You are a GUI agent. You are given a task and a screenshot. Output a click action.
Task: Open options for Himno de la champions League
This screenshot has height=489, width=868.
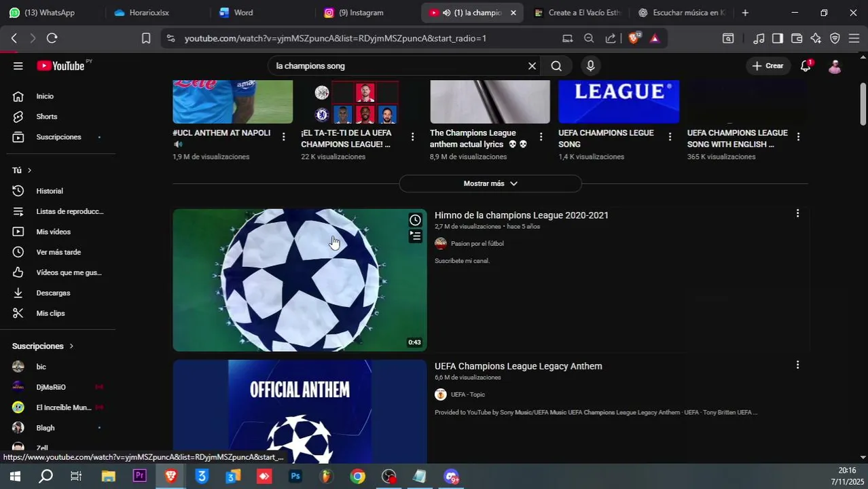click(797, 213)
